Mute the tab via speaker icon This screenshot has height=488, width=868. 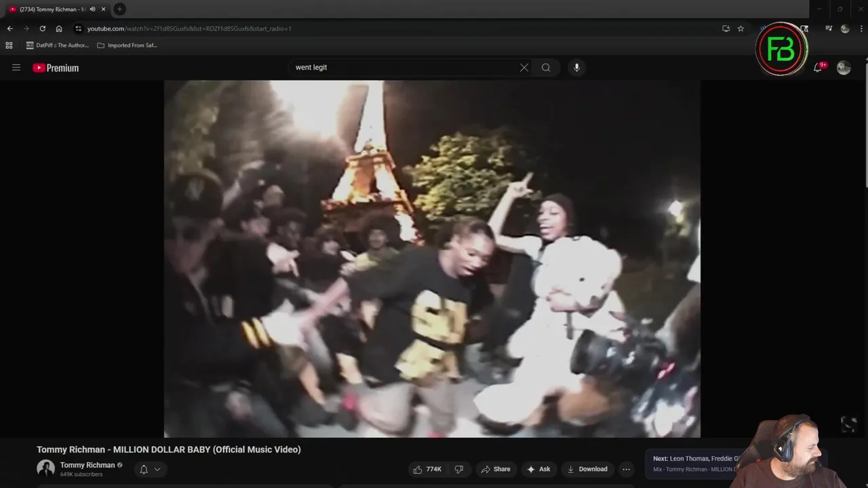[x=92, y=9]
